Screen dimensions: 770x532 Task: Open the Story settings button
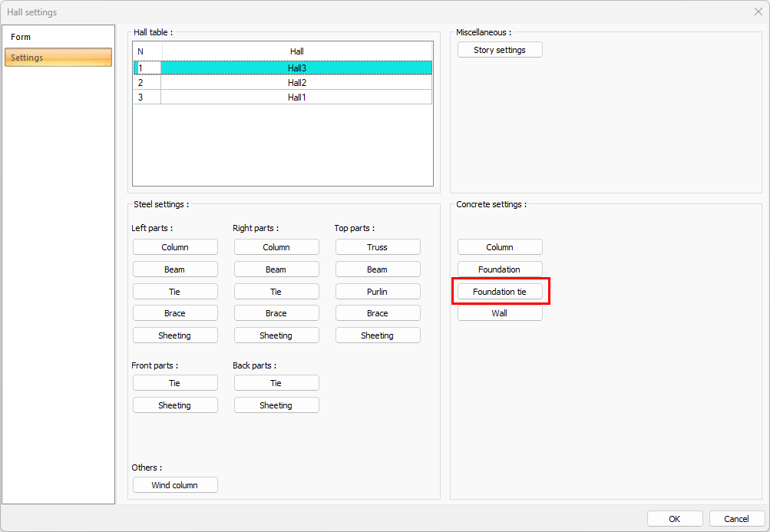tap(500, 50)
